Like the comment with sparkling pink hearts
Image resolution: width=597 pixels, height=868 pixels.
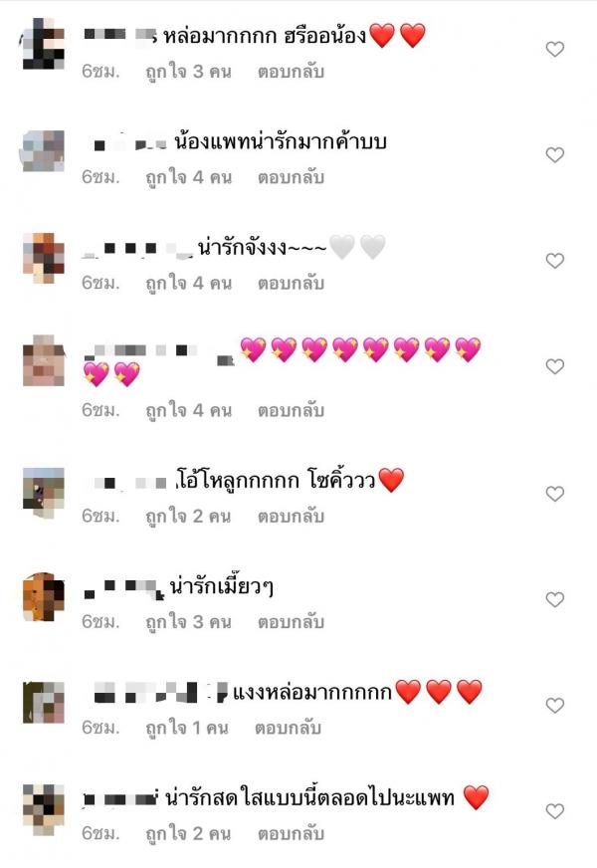point(554,366)
